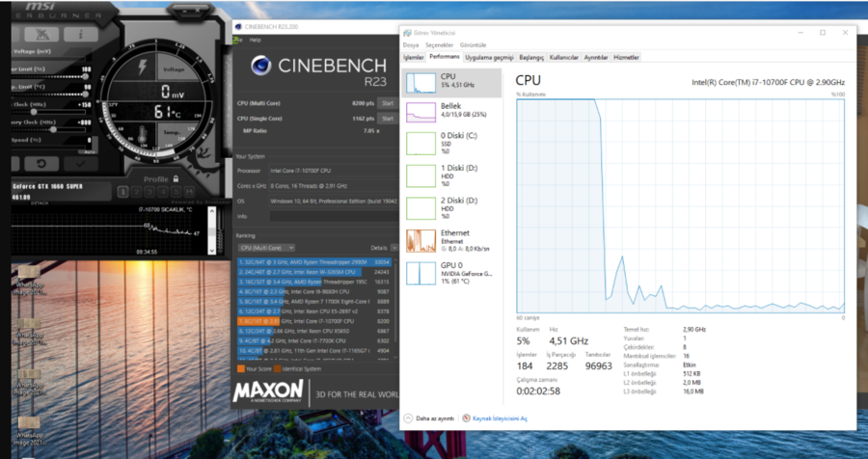Open the Help menu in Cinebench
868x459 pixels.
256,40
